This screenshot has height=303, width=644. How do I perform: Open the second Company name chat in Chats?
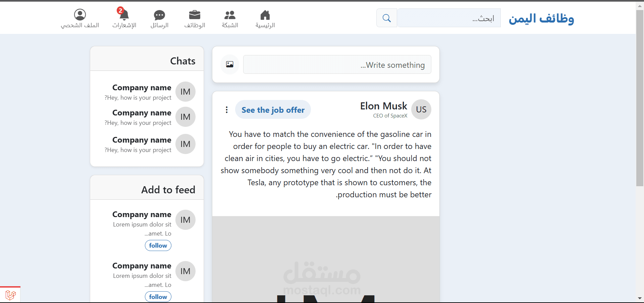pos(142,113)
